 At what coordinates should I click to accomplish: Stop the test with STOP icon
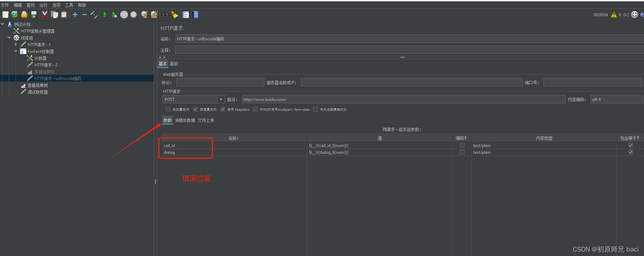(124, 15)
